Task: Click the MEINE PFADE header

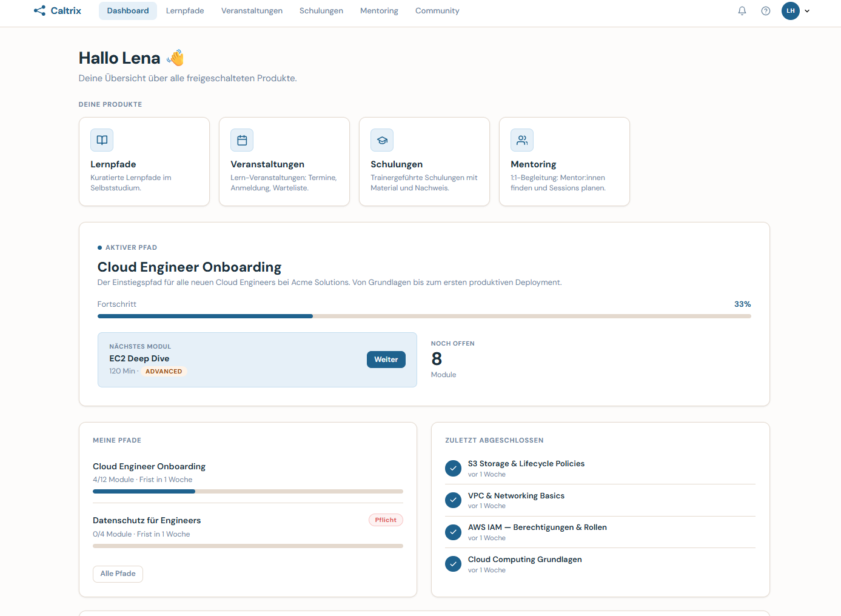Action: (x=117, y=440)
